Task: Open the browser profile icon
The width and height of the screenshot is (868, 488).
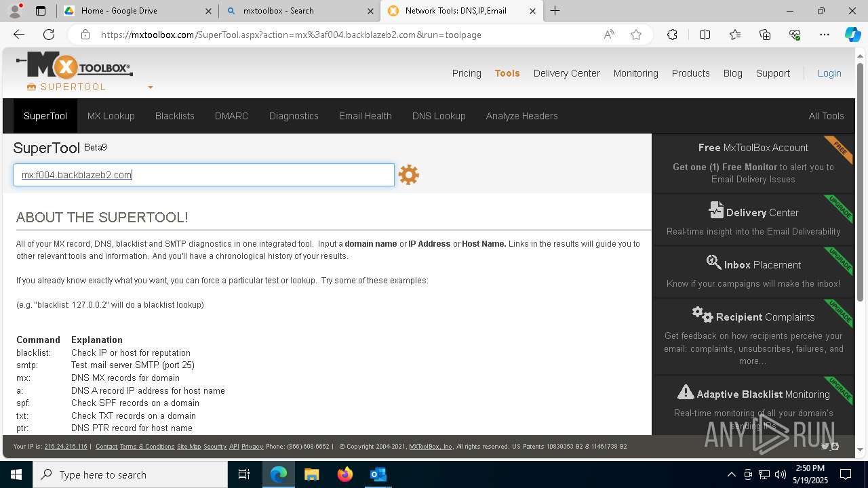Action: point(15,11)
